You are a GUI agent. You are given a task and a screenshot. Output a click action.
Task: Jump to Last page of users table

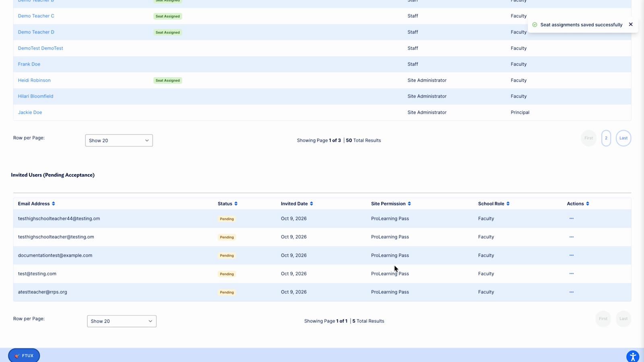(623, 138)
